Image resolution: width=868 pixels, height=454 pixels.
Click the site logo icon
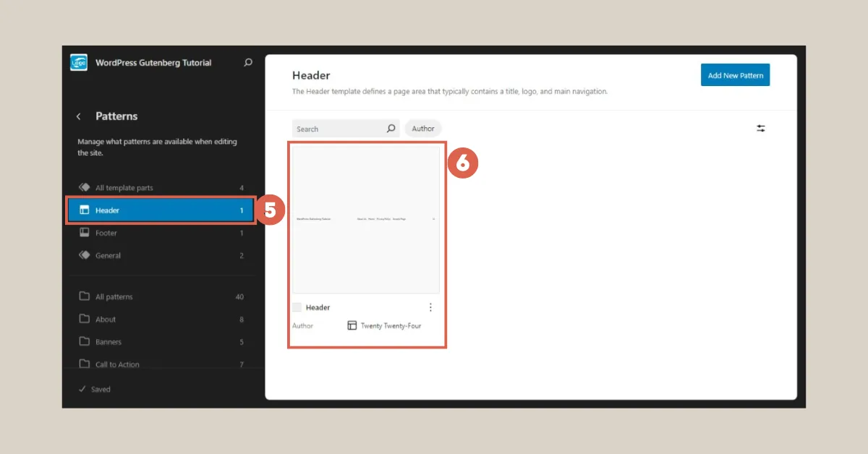click(x=79, y=63)
